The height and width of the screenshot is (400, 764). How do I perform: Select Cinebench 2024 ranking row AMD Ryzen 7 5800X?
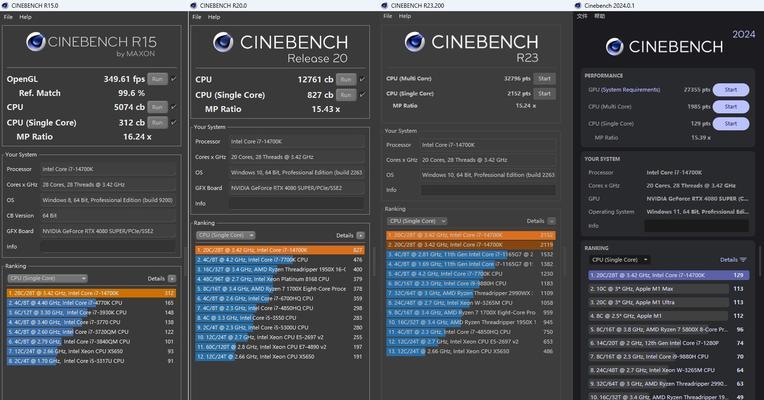668,329
